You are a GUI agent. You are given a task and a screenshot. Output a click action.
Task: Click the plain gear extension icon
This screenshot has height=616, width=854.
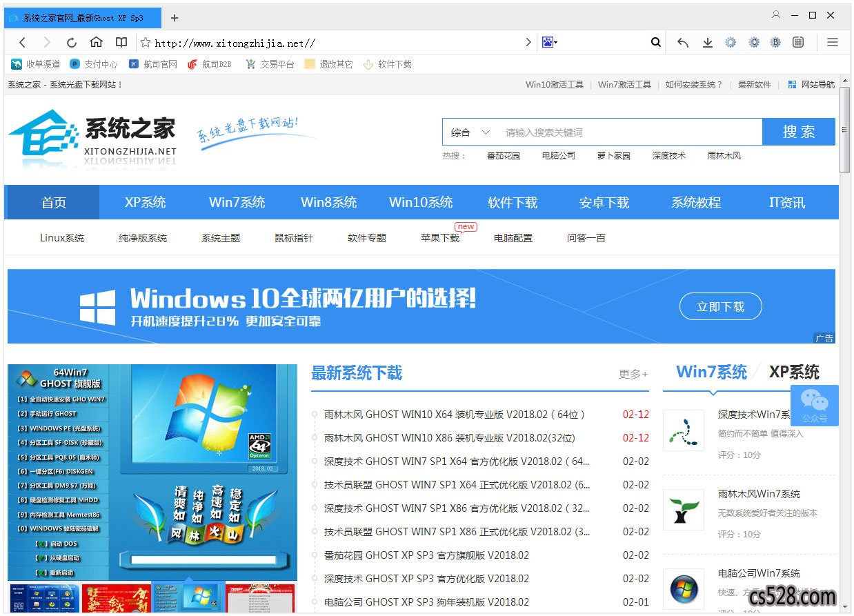tap(731, 43)
